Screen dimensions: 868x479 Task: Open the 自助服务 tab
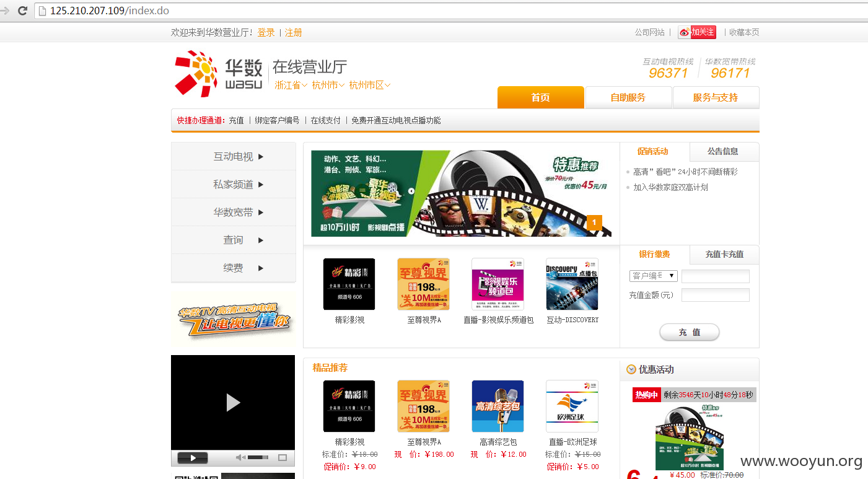(x=628, y=97)
